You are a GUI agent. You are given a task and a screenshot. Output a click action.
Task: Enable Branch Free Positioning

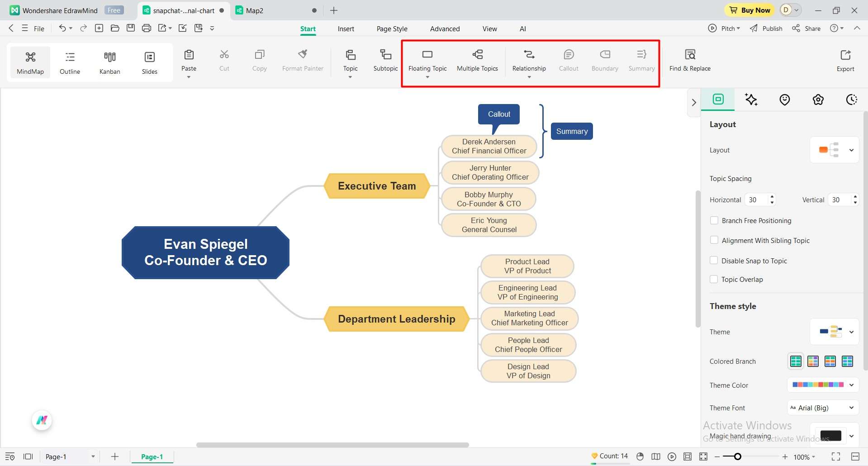pyautogui.click(x=714, y=220)
